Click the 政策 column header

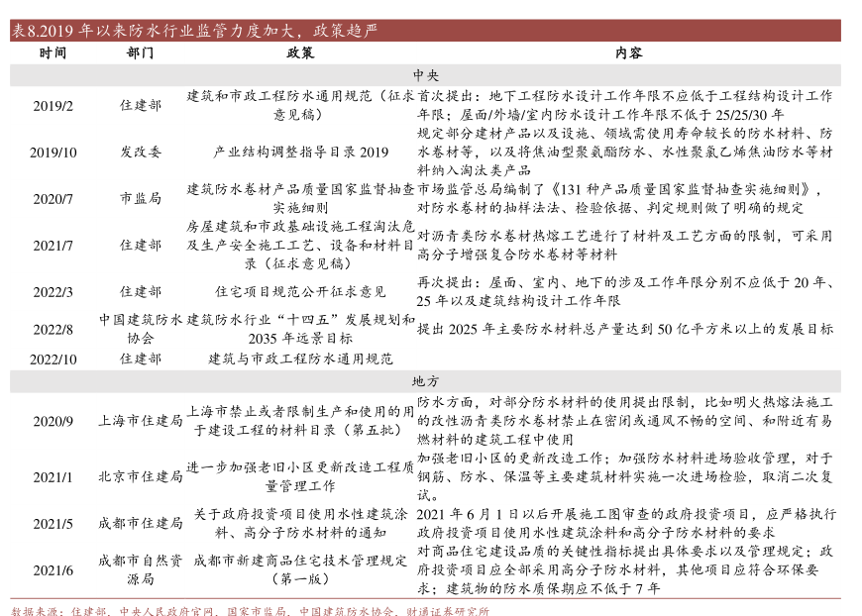300,52
